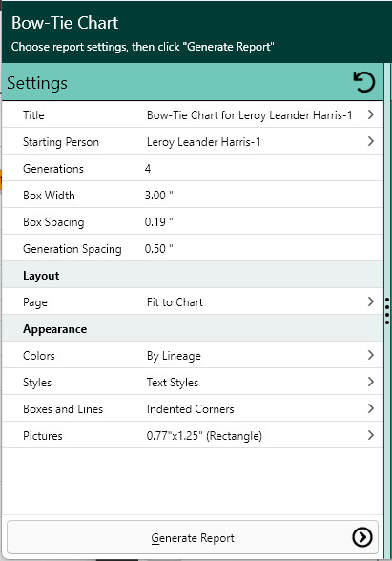Click the Styles label

[37, 383]
